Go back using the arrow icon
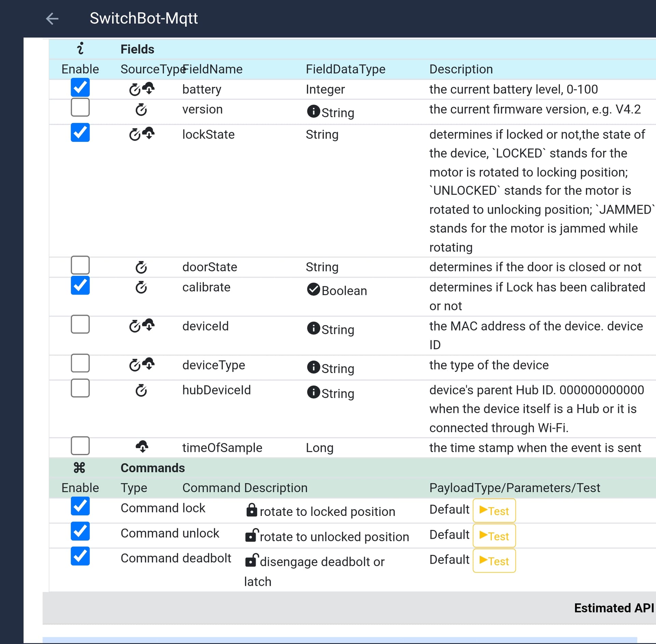 coord(52,18)
